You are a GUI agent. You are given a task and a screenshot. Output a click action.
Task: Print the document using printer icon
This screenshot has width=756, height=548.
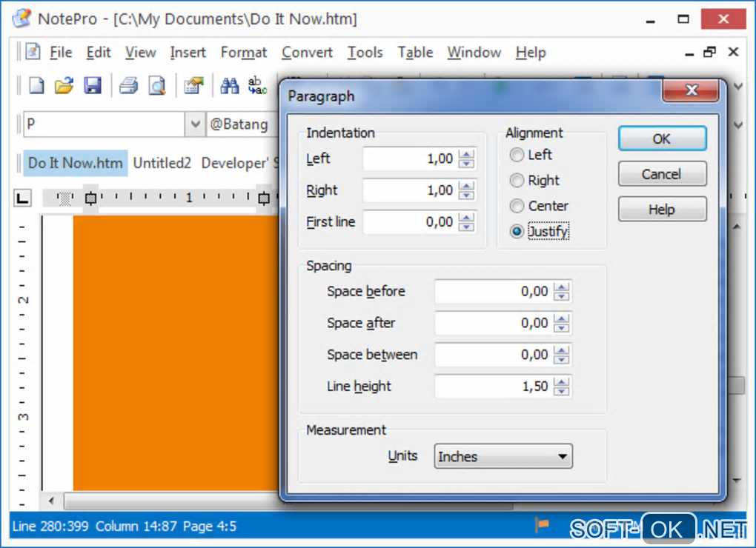coord(129,86)
